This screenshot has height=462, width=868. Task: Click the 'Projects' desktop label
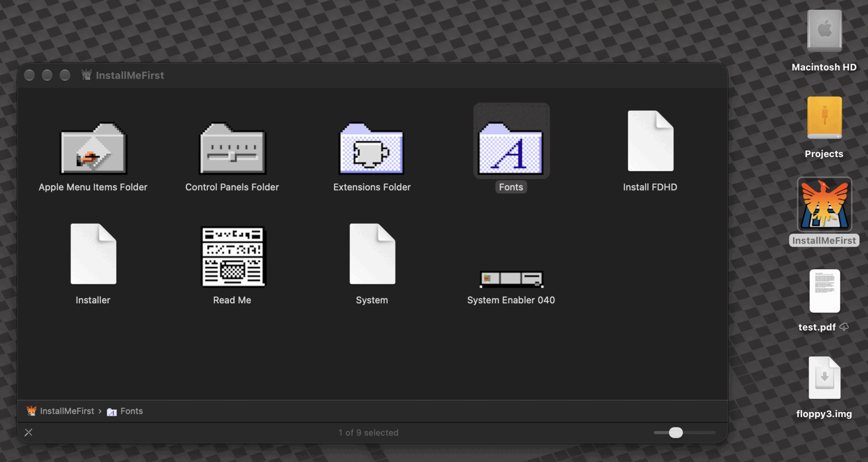[824, 154]
